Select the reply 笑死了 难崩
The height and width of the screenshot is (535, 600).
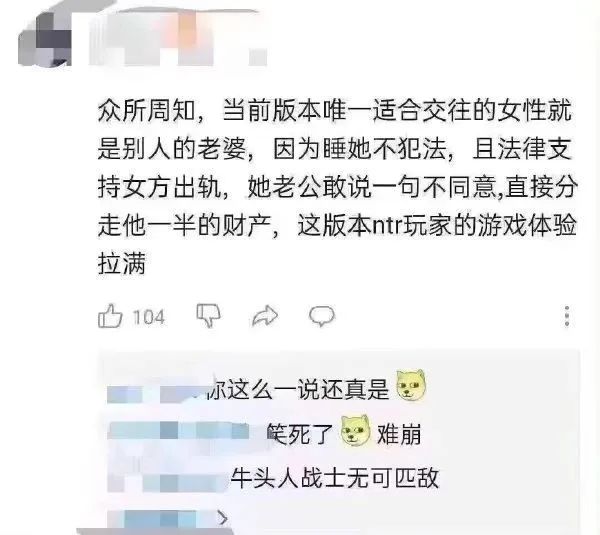tap(344, 434)
